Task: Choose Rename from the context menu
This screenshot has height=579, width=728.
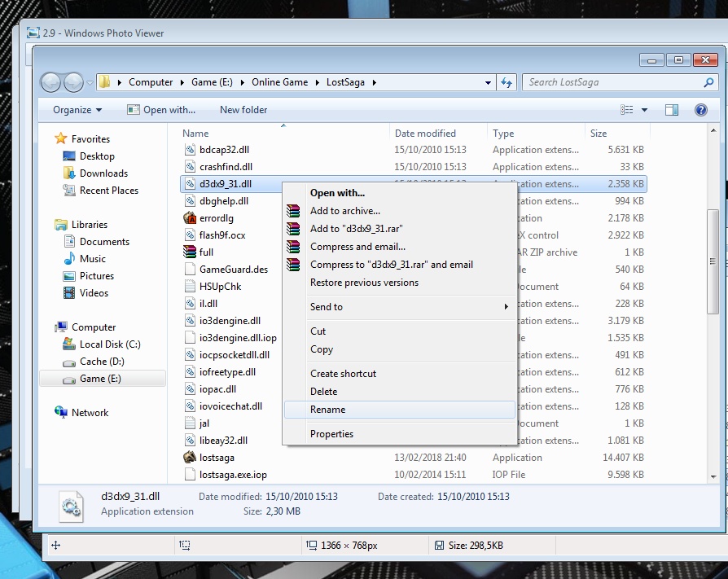Action: point(399,410)
